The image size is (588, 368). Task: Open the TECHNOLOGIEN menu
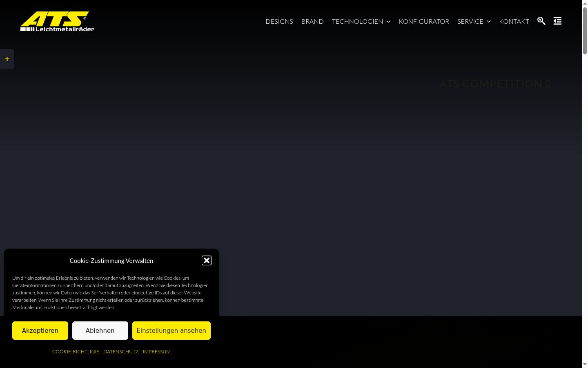click(357, 21)
